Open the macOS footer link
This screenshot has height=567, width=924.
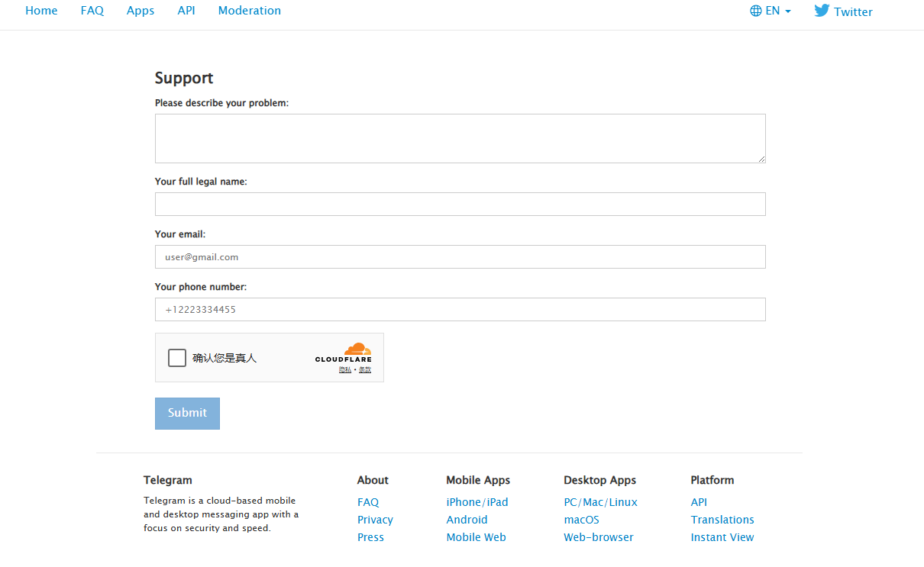tap(582, 520)
